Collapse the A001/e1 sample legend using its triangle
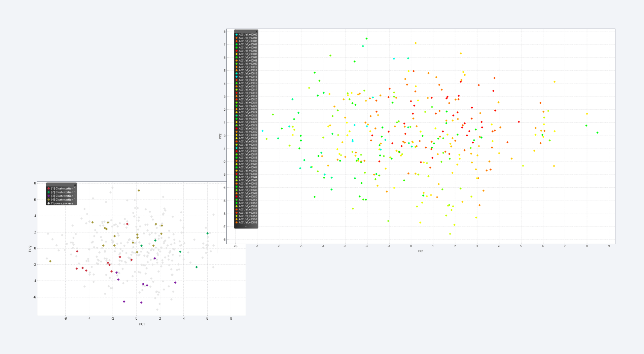 tap(256, 31)
